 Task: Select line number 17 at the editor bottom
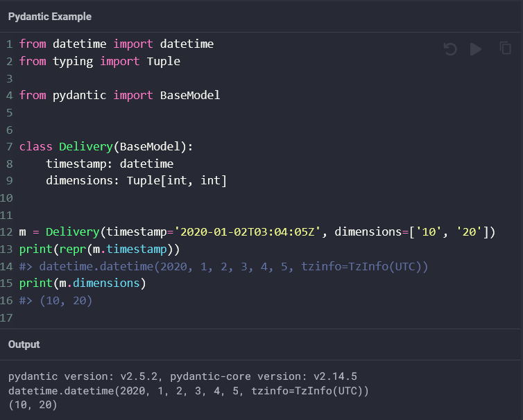[7, 317]
